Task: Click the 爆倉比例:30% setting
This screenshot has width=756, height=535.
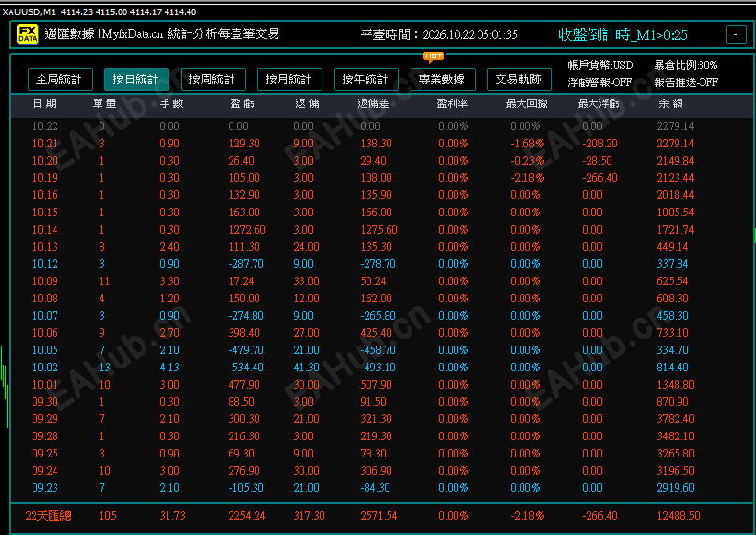Action: point(685,65)
